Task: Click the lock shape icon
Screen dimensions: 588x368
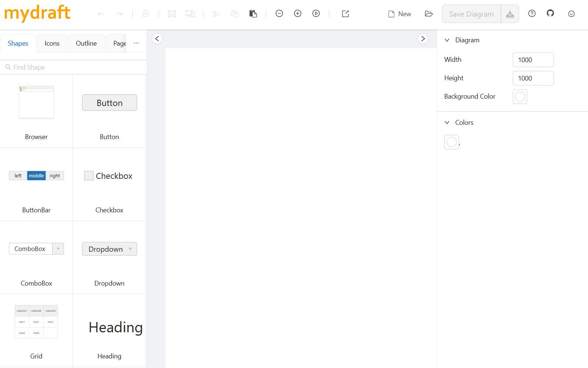Action: (146, 14)
